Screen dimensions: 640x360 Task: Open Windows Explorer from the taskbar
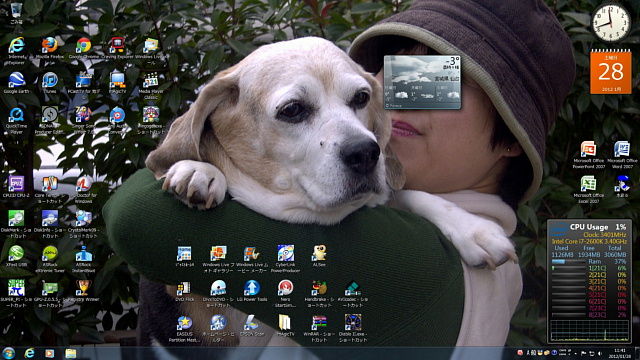pyautogui.click(x=71, y=353)
